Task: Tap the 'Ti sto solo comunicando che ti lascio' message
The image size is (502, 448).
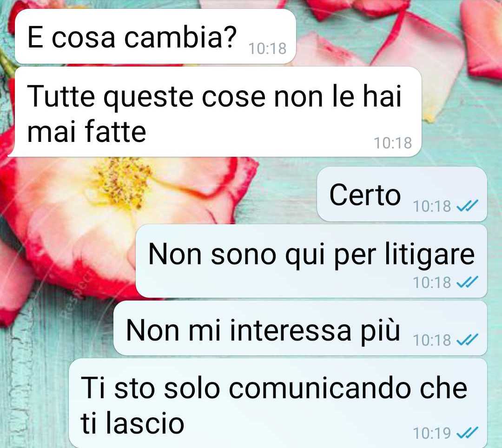Action: tap(278, 403)
